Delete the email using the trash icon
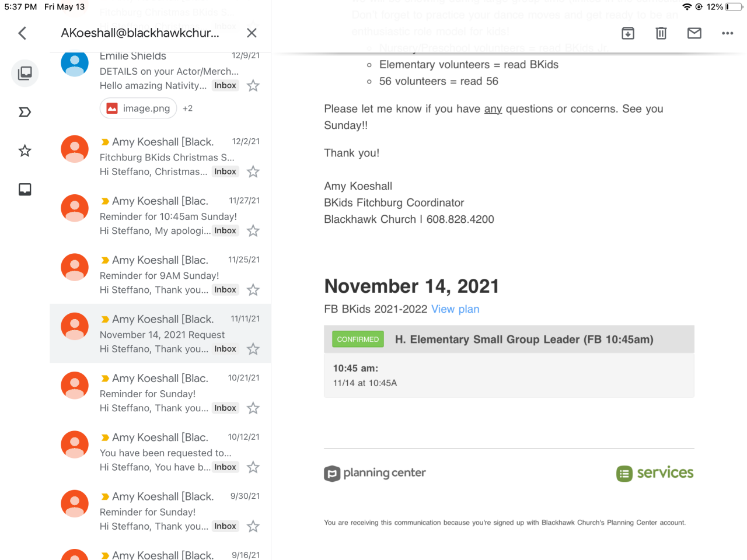The image size is (747, 560). tap(661, 33)
